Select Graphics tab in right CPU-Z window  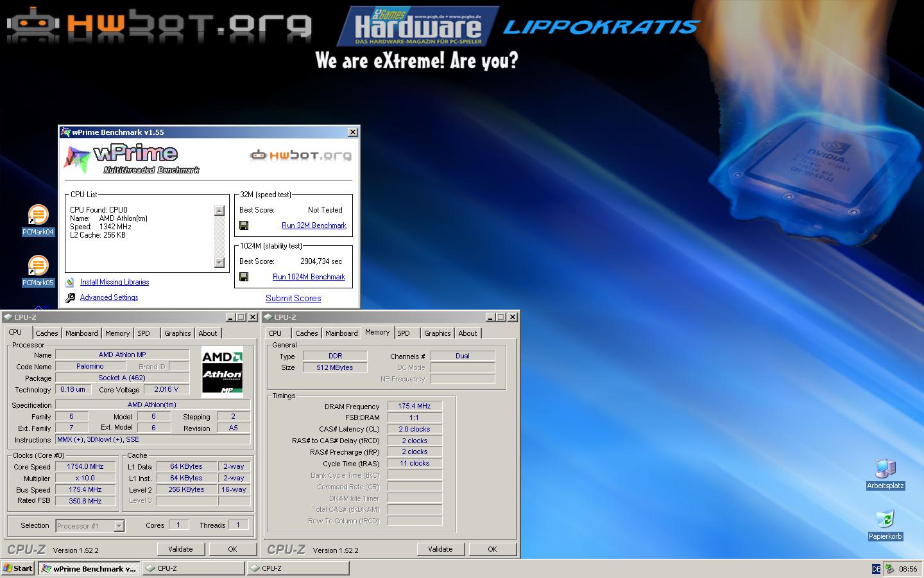tap(437, 333)
